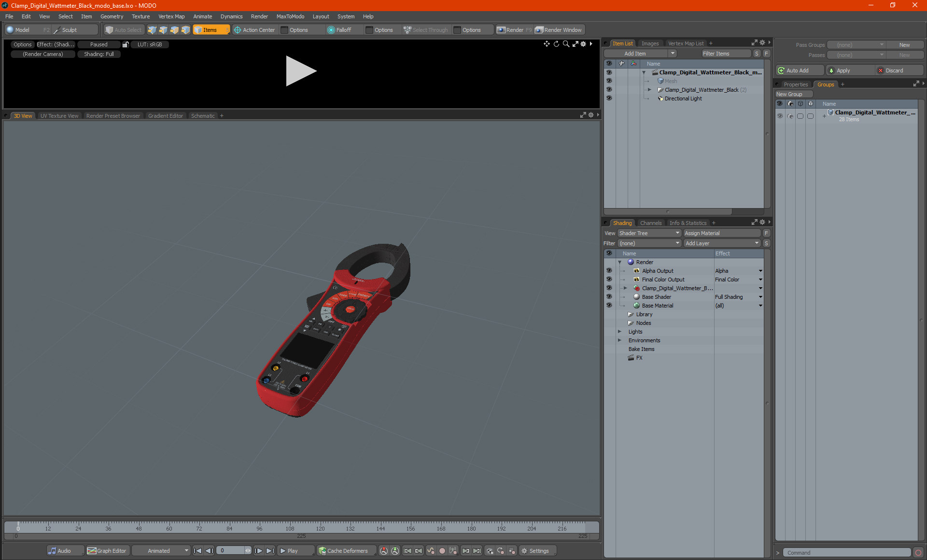Click the Assign Material button
The width and height of the screenshot is (927, 560).
coord(722,233)
